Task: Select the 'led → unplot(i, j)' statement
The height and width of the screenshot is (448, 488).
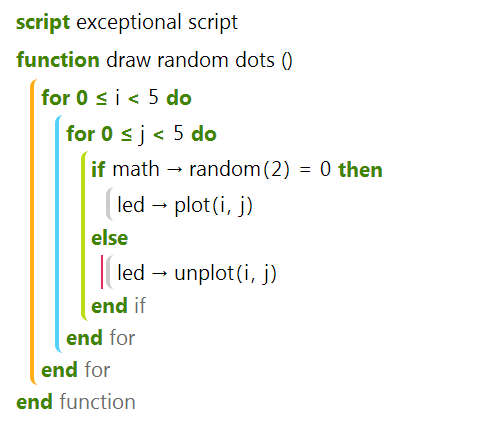Action: coord(197,273)
